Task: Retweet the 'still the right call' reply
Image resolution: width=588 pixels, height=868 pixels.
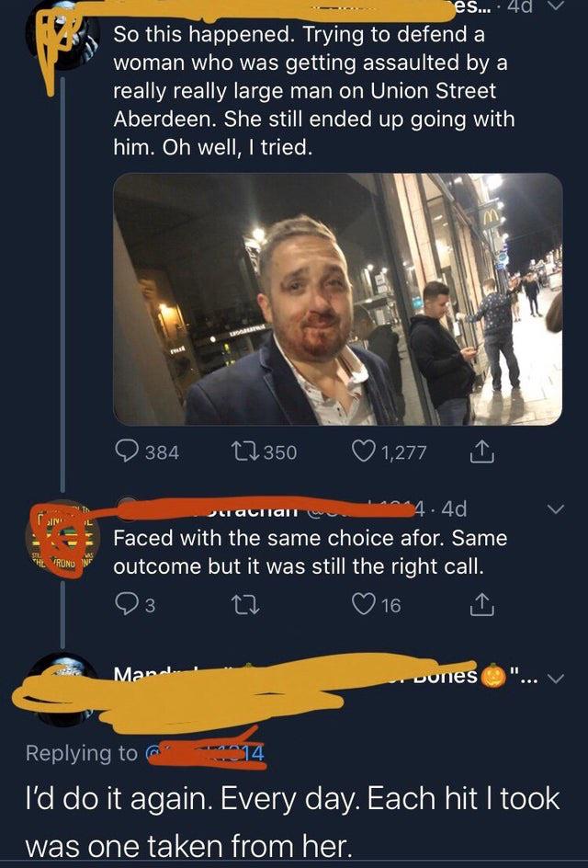Action: coord(245,604)
